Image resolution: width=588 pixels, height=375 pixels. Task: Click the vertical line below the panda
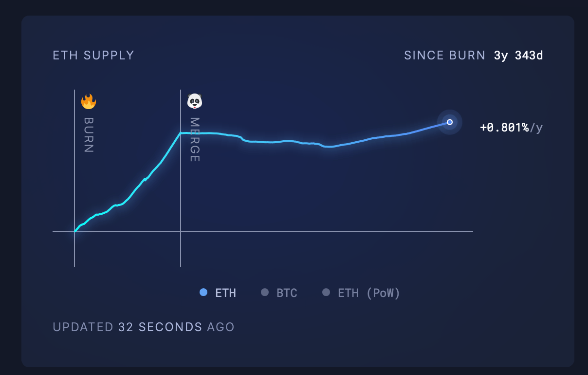coord(181,248)
